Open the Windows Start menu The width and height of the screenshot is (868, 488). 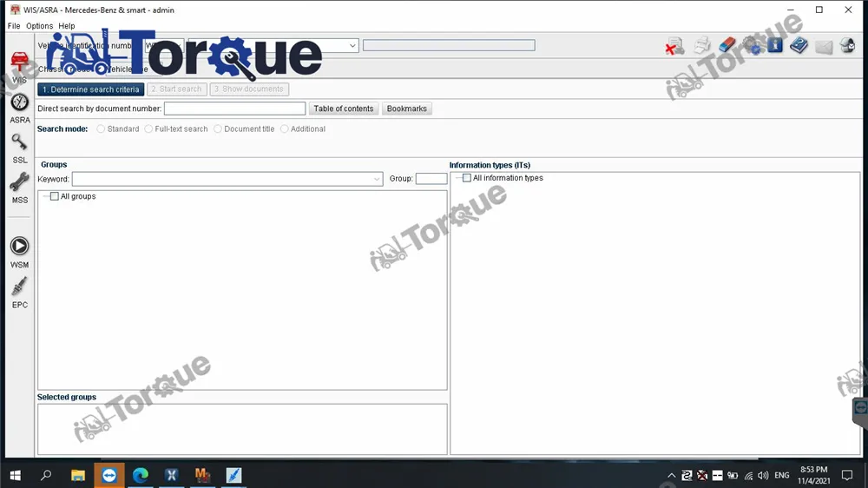pos(15,475)
